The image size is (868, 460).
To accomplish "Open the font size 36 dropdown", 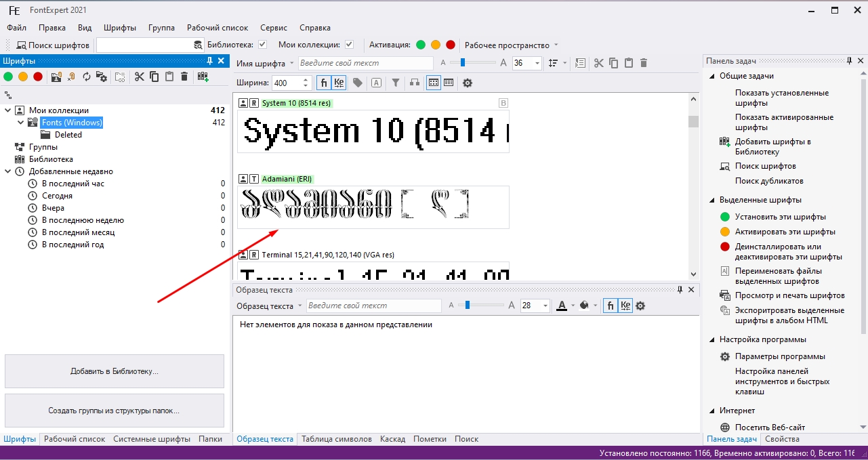I will pyautogui.click(x=537, y=63).
